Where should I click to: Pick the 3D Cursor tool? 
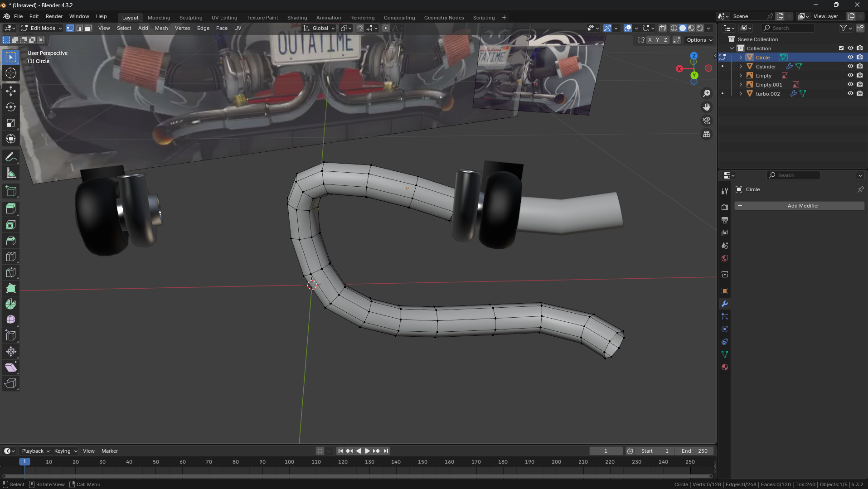click(x=11, y=73)
